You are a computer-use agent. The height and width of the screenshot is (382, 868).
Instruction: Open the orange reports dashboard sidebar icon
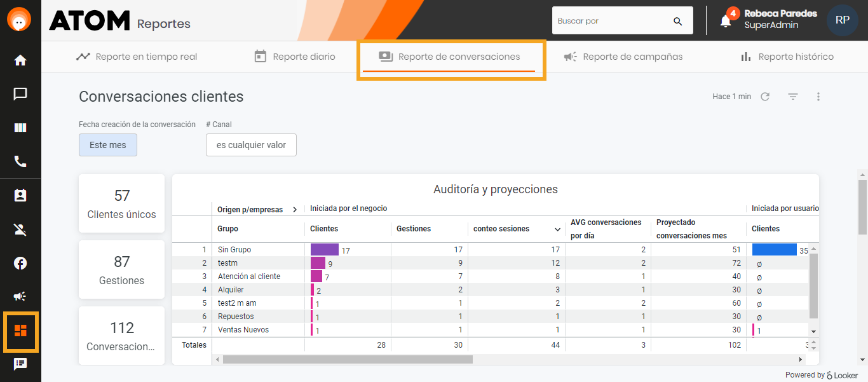click(20, 331)
